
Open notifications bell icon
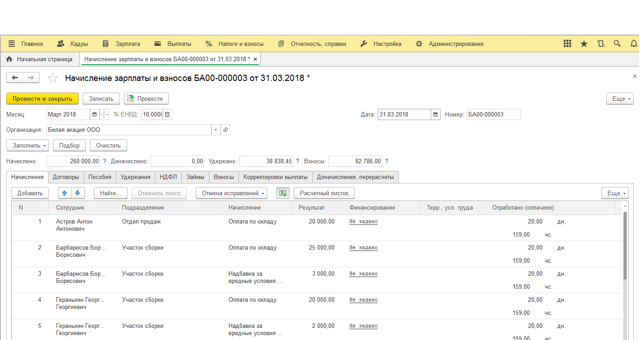(634, 44)
